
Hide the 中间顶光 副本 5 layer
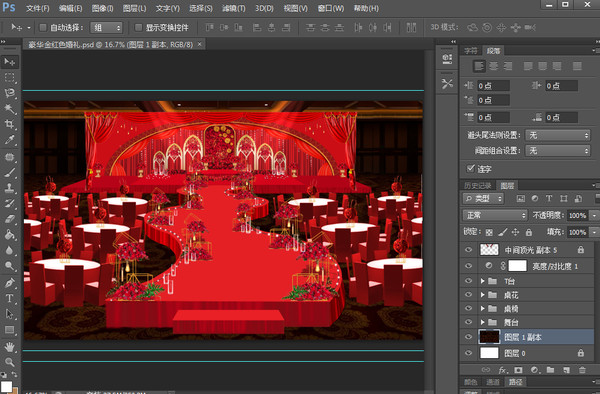point(468,250)
